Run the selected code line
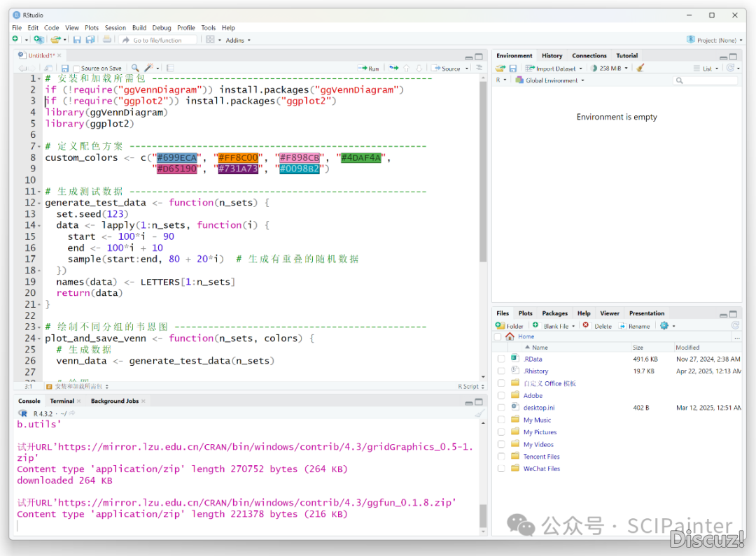The height and width of the screenshot is (556, 756). (x=368, y=69)
